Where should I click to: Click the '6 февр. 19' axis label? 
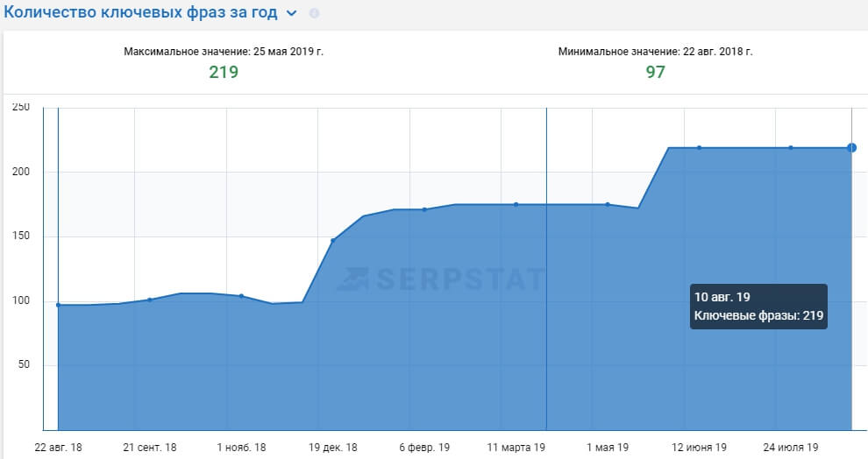click(424, 448)
